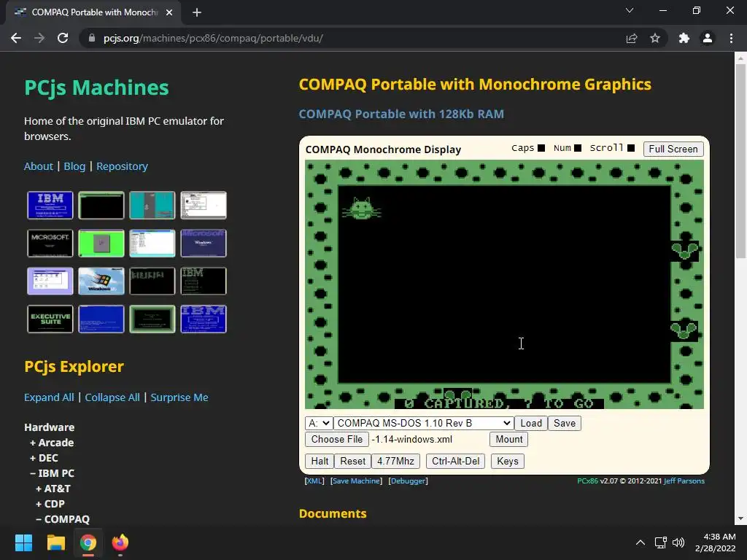Click the 4.77Mhz speed button
The height and width of the screenshot is (560, 747).
(x=395, y=461)
